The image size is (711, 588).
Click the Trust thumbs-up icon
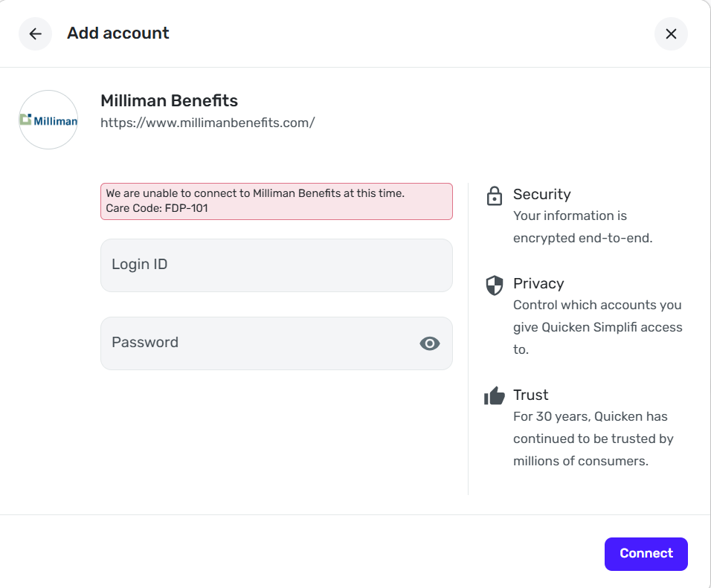point(494,396)
